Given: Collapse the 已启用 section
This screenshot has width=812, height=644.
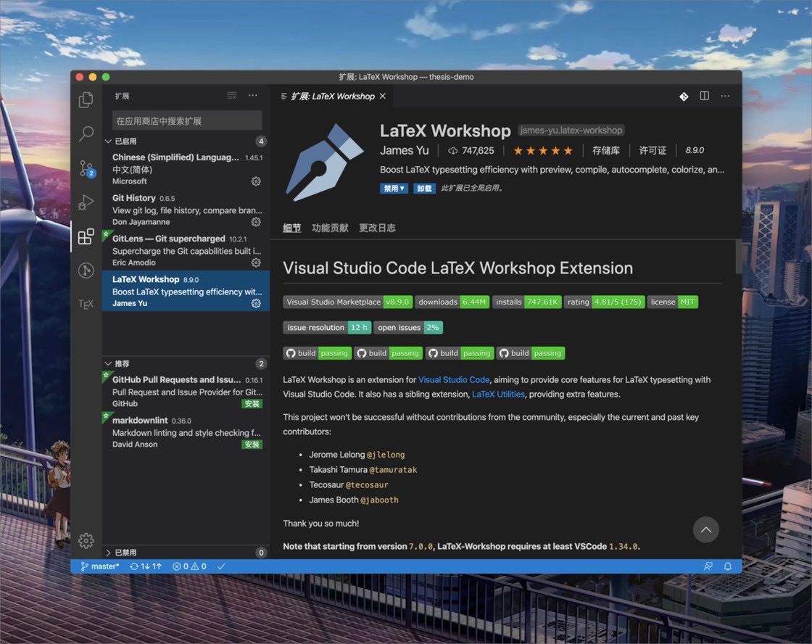Looking at the screenshot, I should coord(186,141).
